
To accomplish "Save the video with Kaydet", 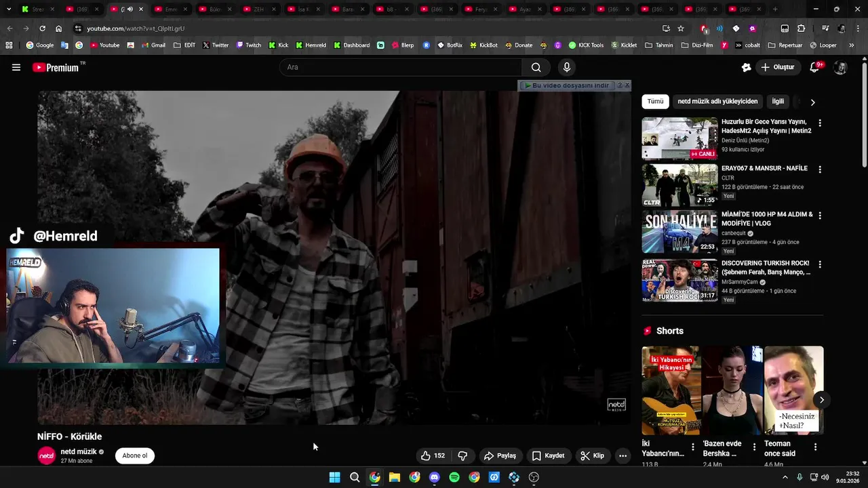I will [x=548, y=455].
